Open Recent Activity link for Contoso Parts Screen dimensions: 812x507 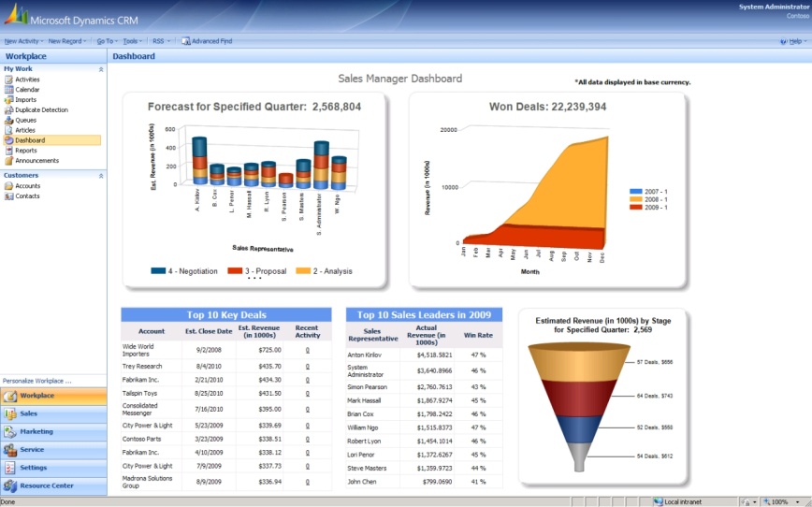click(308, 439)
